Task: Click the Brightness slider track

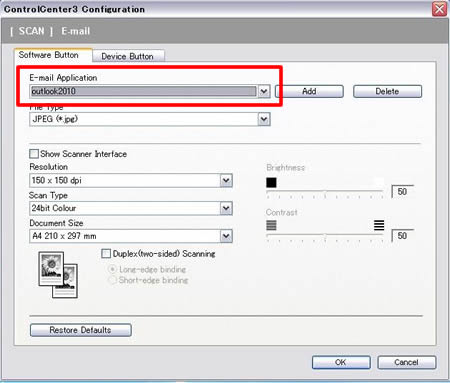Action: tap(325, 193)
